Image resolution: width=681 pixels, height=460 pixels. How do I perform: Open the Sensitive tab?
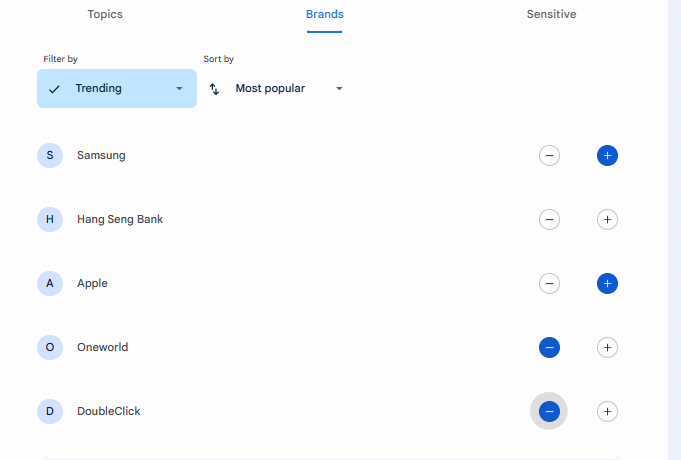coord(551,15)
